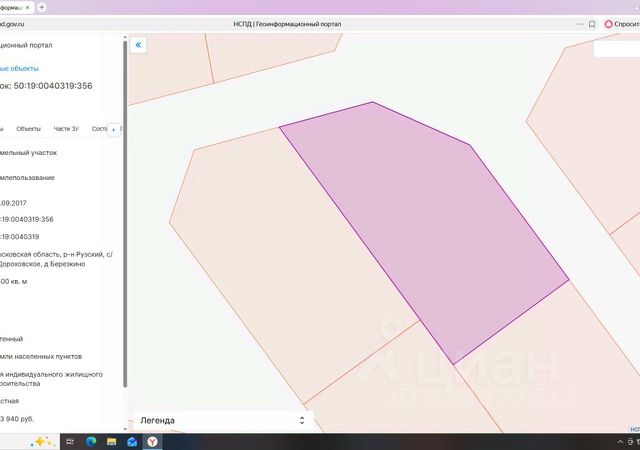Click the address bar URL gov.ru
This screenshot has height=450, width=640.
click(x=12, y=24)
